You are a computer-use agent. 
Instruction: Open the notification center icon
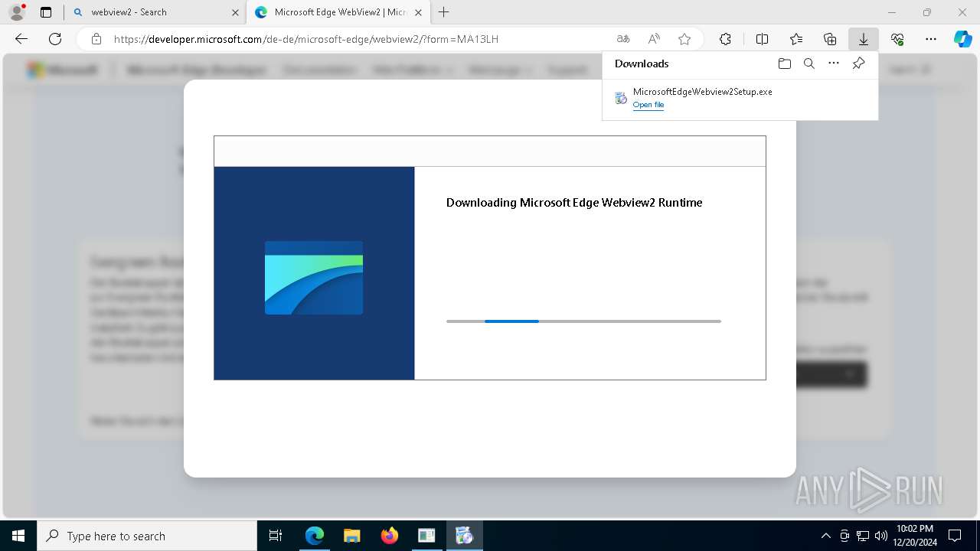pos(955,536)
